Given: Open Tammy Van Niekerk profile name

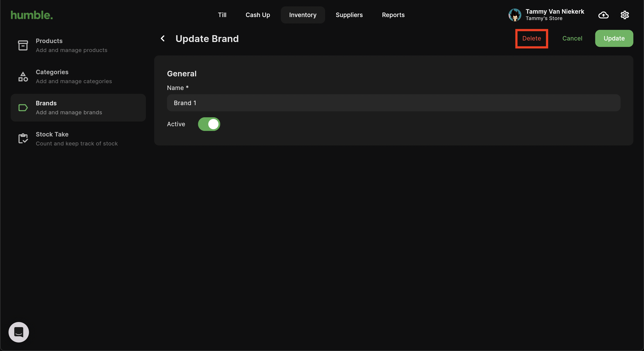Looking at the screenshot, I should pos(555,12).
